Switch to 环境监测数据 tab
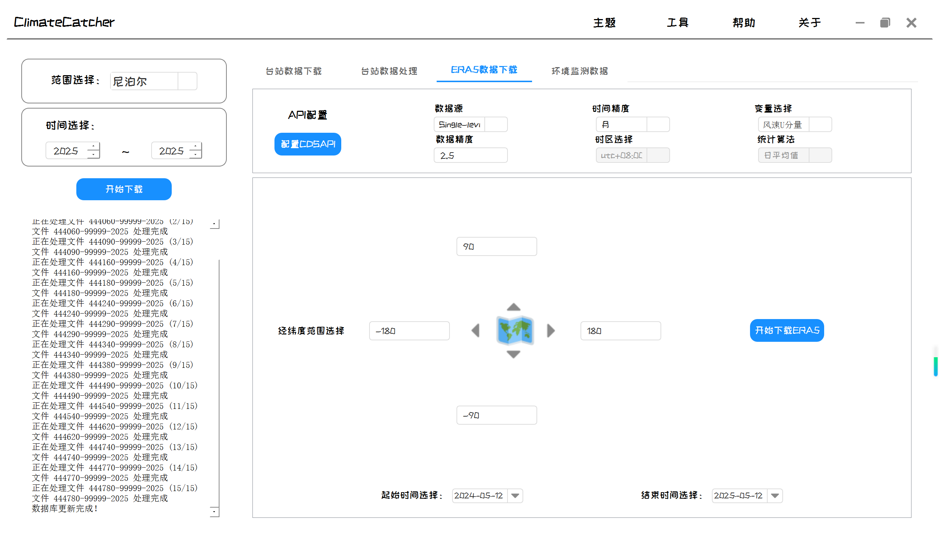 (579, 71)
